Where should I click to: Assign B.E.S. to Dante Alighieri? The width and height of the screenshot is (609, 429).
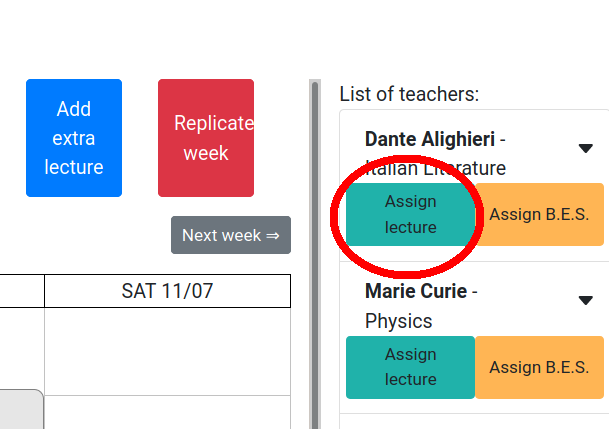coord(539,214)
